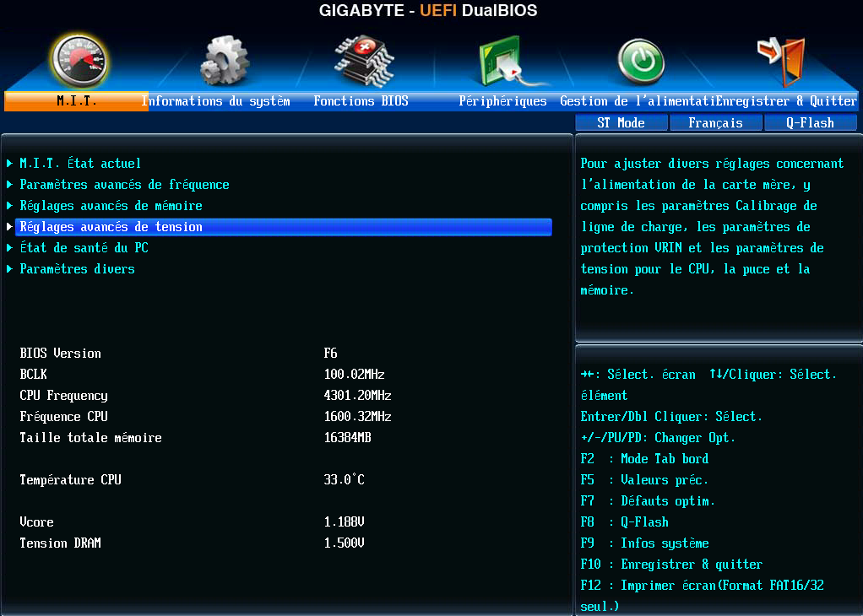Click the BCLK label
863x616 pixels.
[x=33, y=374]
